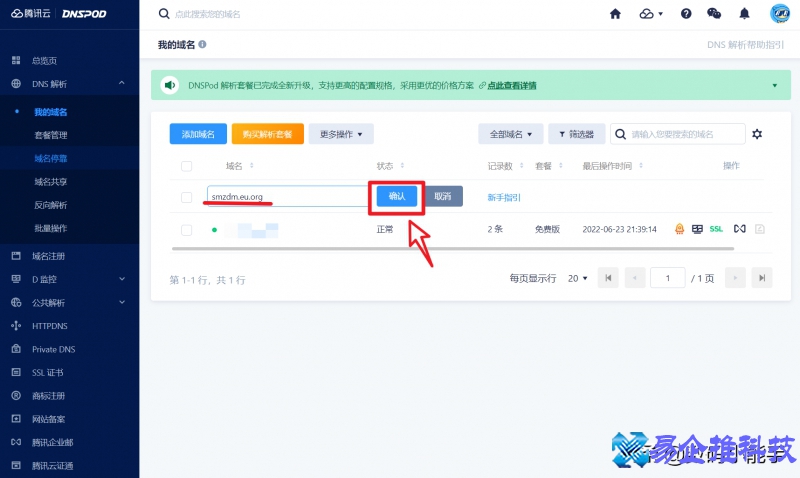
Task: Click the enterprise mail icon in domain row
Action: click(x=739, y=229)
